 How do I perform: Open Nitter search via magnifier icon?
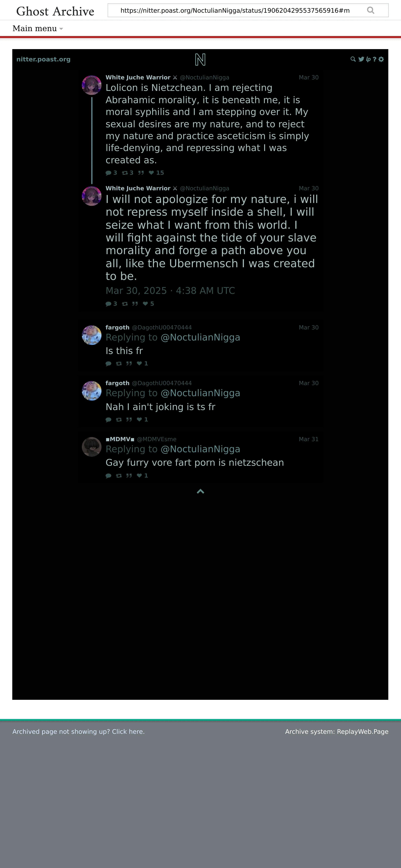coord(353,59)
